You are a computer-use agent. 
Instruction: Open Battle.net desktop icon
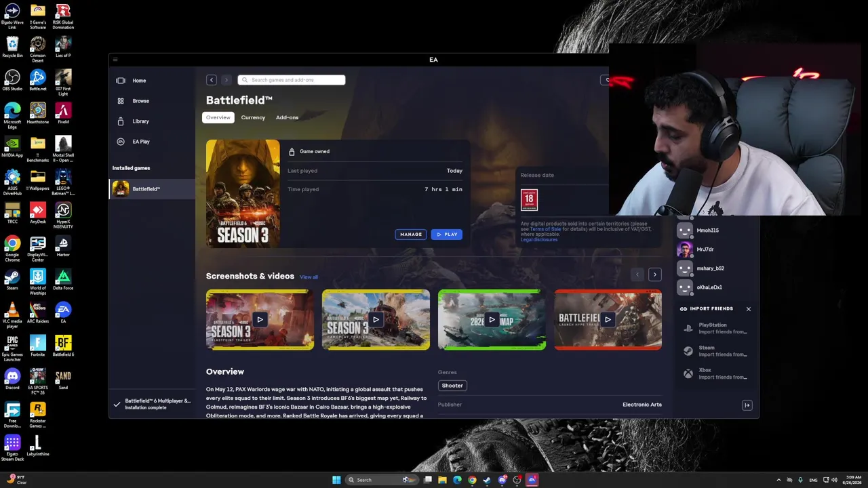[38, 81]
